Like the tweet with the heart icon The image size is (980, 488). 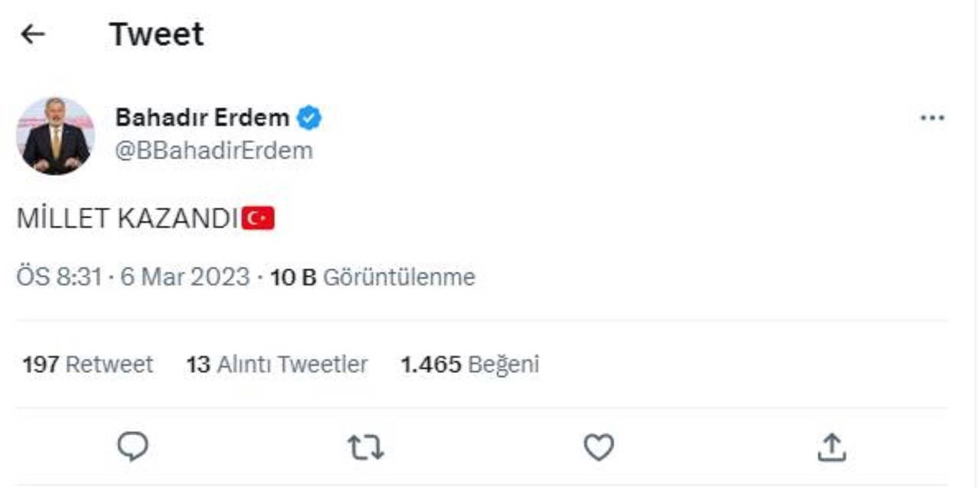pyautogui.click(x=599, y=447)
